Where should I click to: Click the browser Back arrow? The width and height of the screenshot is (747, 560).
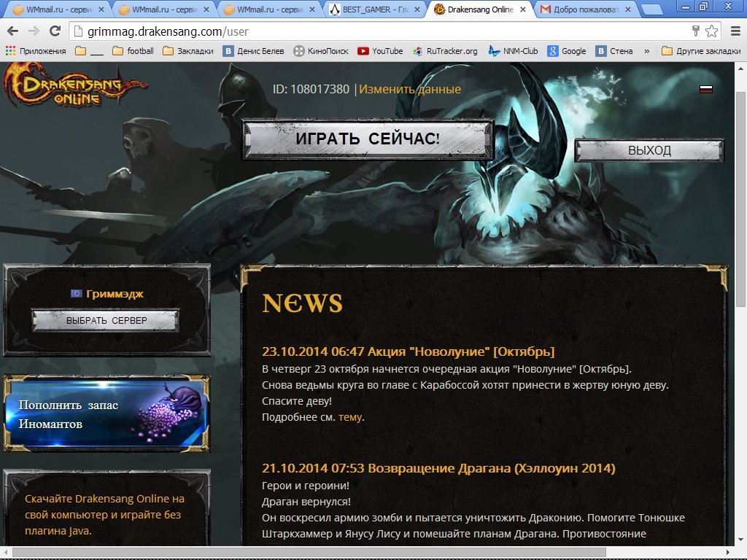point(12,31)
